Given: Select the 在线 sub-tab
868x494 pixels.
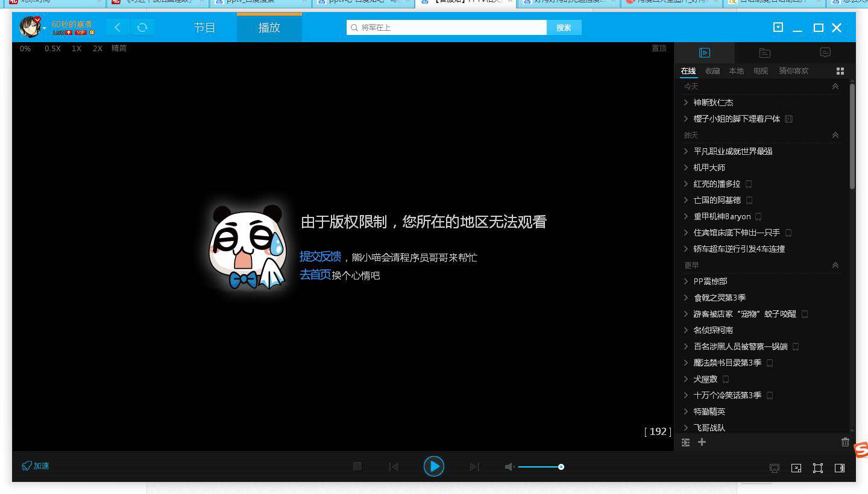Looking at the screenshot, I should tap(688, 71).
